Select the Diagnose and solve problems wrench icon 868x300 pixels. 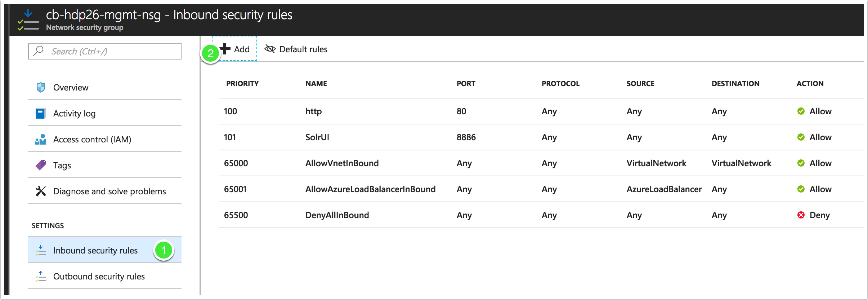41,191
